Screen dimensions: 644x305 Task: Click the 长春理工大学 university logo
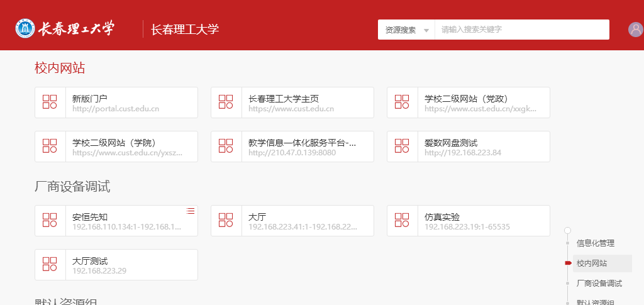pos(65,29)
